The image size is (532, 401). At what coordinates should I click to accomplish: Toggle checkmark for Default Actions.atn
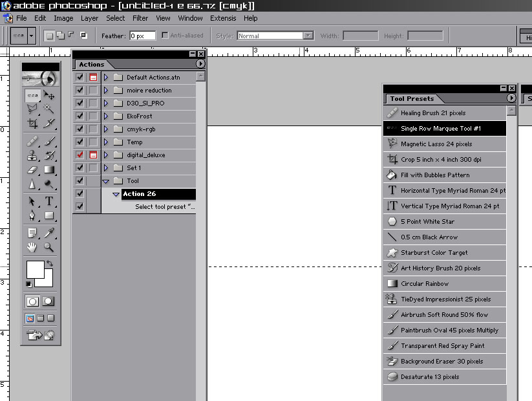click(x=80, y=78)
